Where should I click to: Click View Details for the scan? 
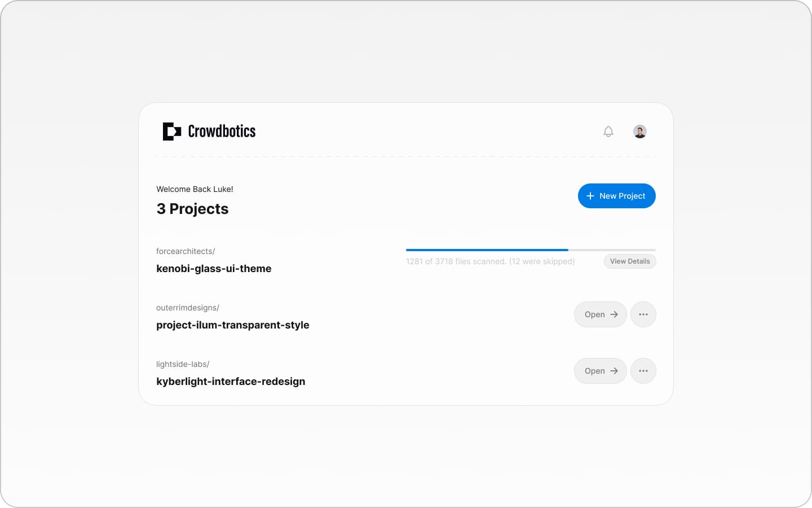point(630,261)
